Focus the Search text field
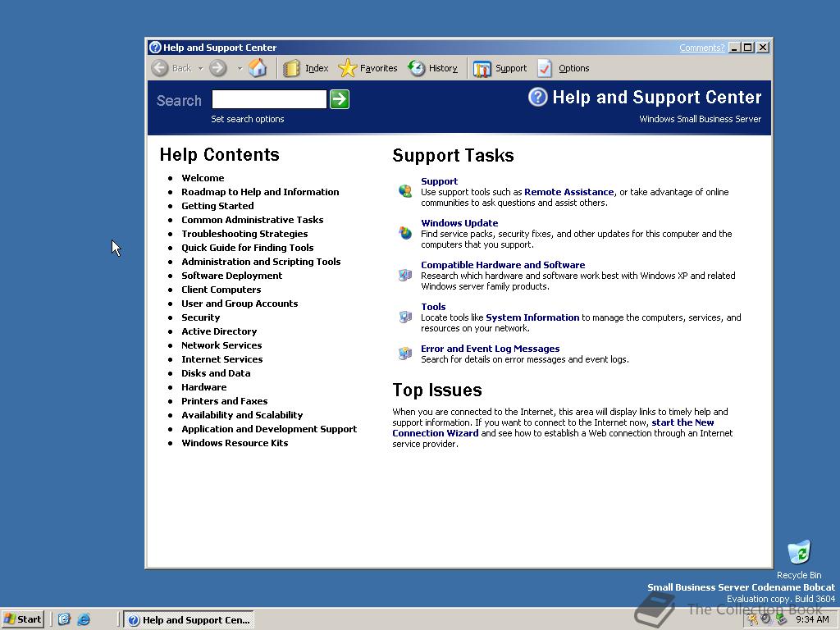This screenshot has width=840, height=630. click(269, 99)
